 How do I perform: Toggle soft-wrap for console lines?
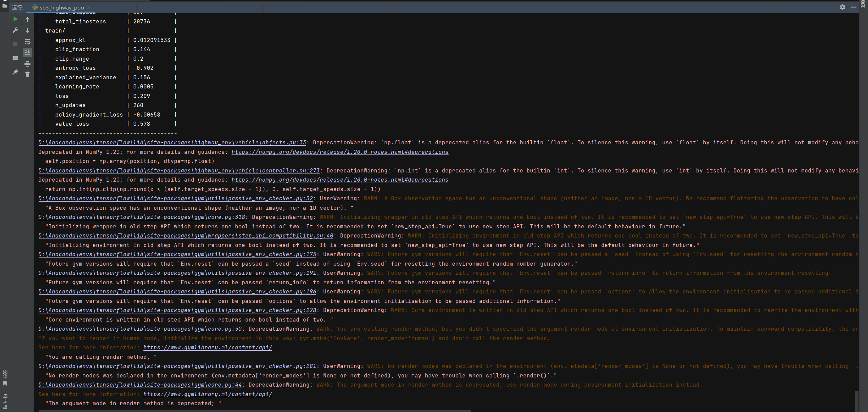click(27, 42)
